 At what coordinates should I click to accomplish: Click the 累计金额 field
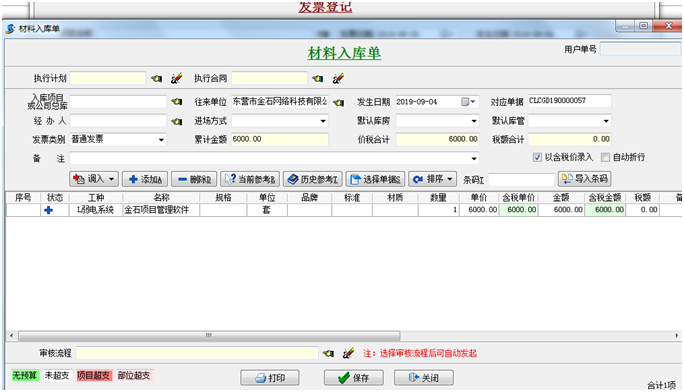click(x=280, y=139)
